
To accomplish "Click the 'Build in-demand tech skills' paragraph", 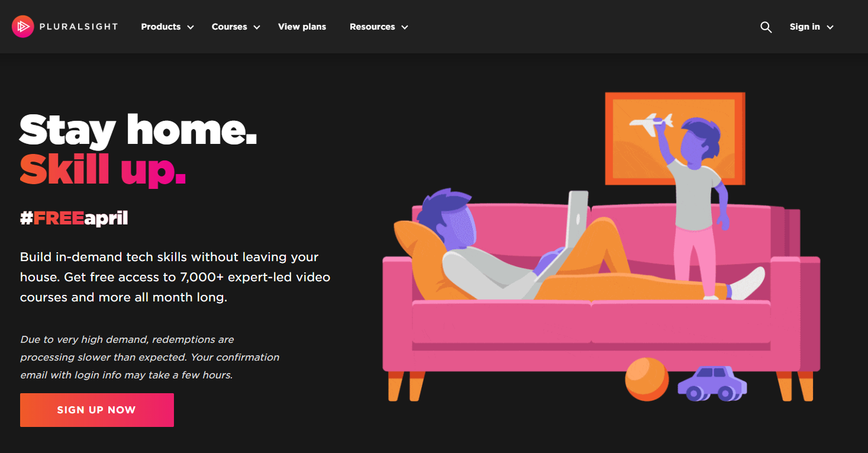I will point(175,277).
